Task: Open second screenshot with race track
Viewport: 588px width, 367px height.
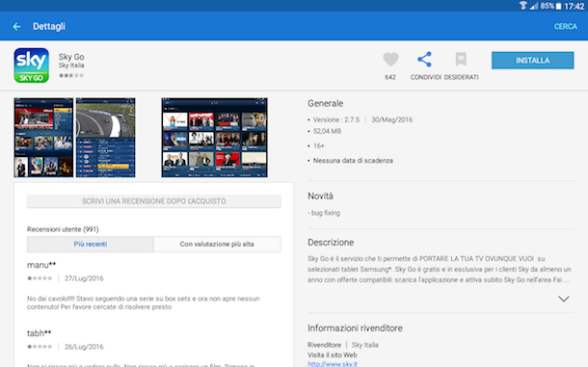Action: pos(106,138)
